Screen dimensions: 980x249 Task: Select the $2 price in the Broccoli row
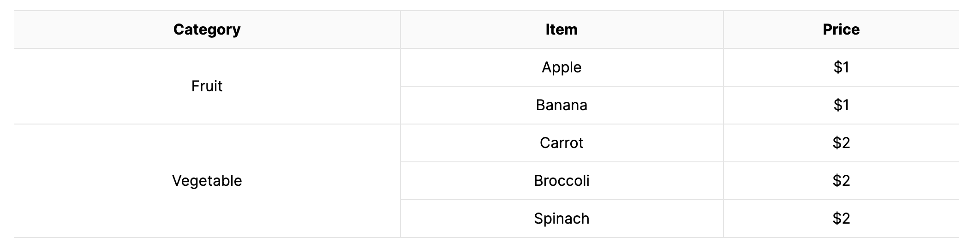point(841,181)
